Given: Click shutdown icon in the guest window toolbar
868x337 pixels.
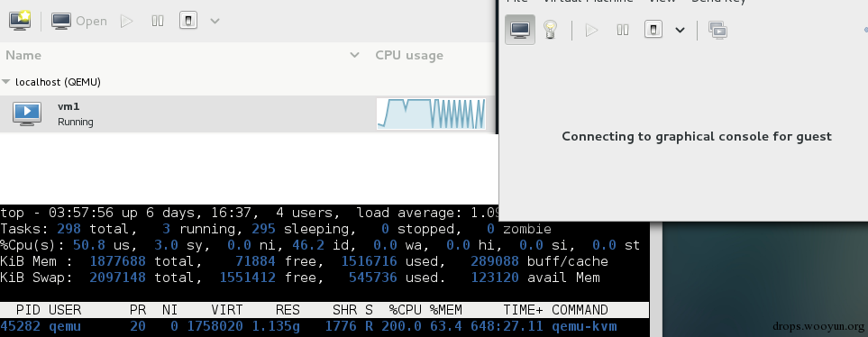Looking at the screenshot, I should coord(653,30).
